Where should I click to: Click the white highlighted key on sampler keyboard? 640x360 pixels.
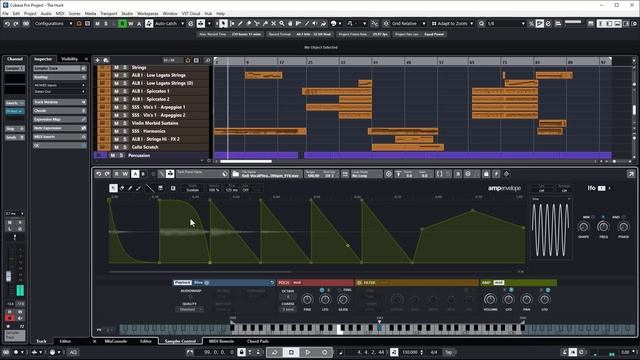pyautogui.click(x=340, y=330)
